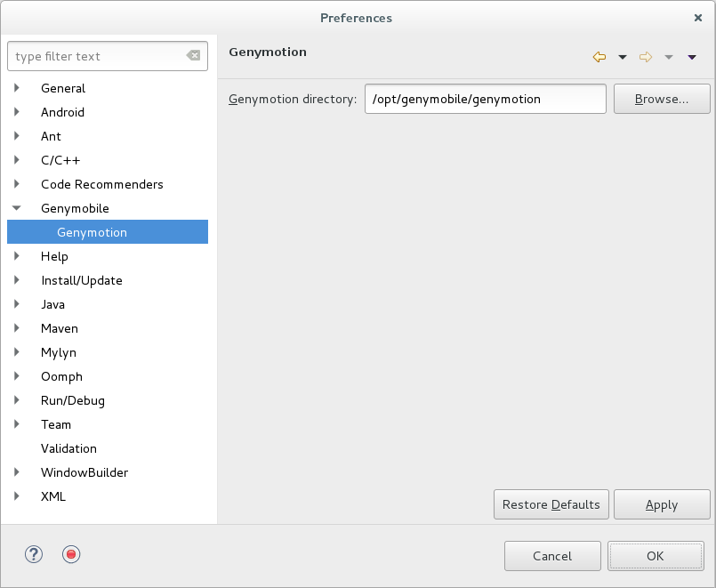Select the Genymotion tree item
Image resolution: width=716 pixels, height=588 pixels.
tap(108, 232)
